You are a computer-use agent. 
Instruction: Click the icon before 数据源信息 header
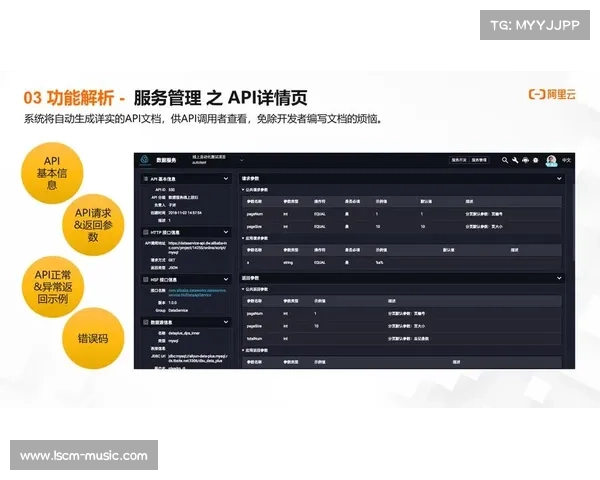click(145, 322)
